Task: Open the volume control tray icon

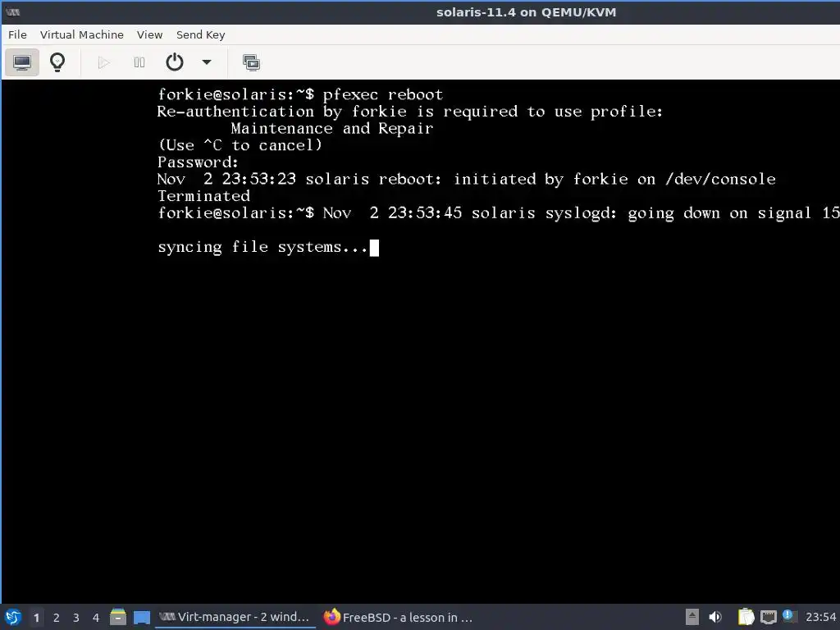Action: (714, 617)
